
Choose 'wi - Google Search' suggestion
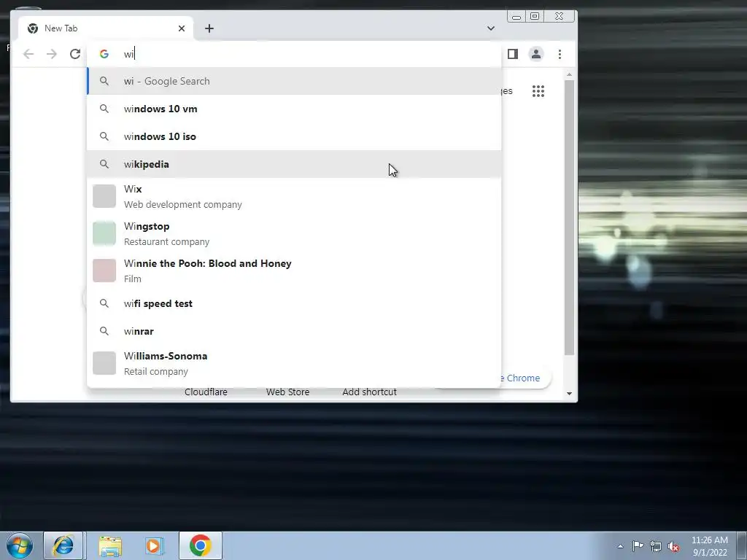(x=295, y=81)
